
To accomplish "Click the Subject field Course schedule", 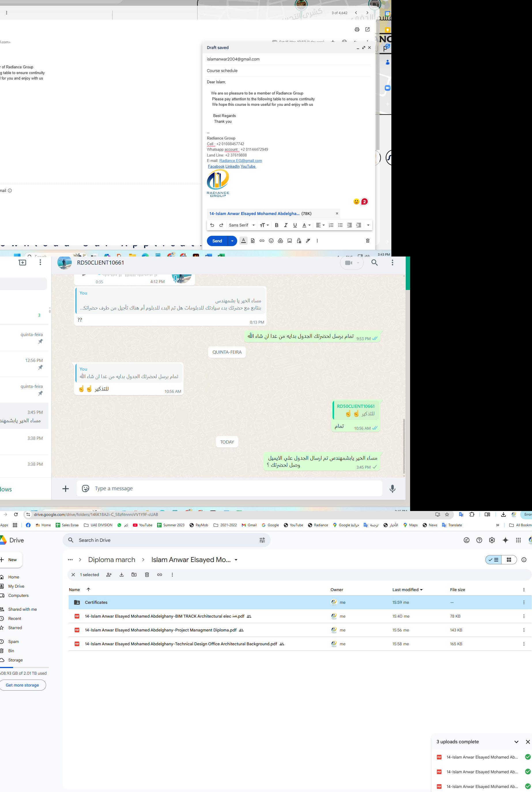I will (x=288, y=71).
